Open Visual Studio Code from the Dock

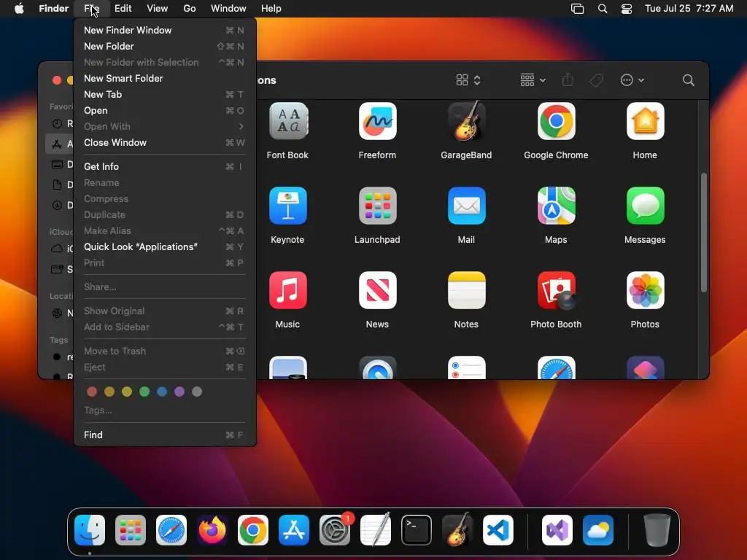(x=498, y=530)
